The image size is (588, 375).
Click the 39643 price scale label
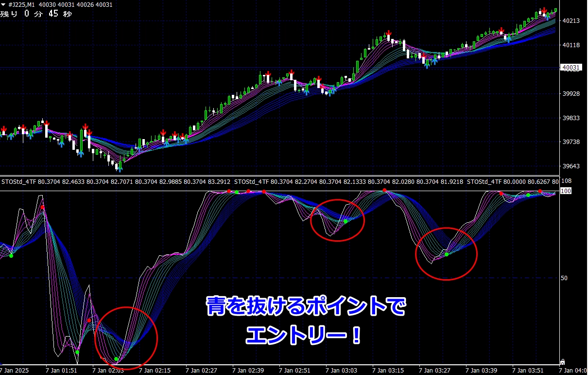(571, 166)
